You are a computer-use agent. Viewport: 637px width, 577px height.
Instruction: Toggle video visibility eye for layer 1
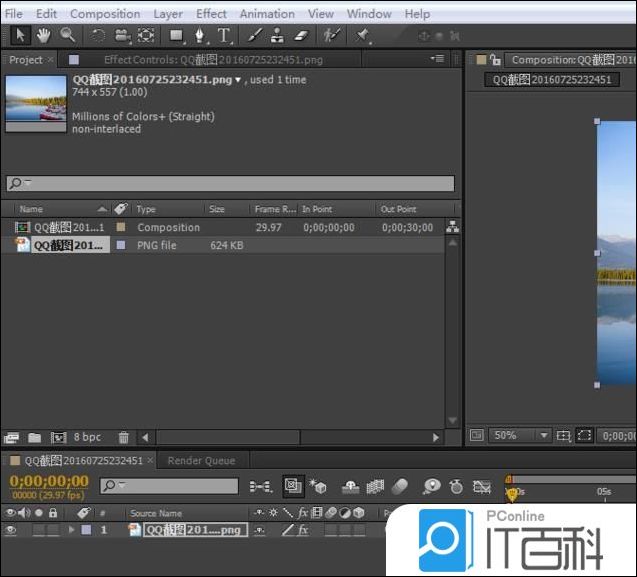11,530
